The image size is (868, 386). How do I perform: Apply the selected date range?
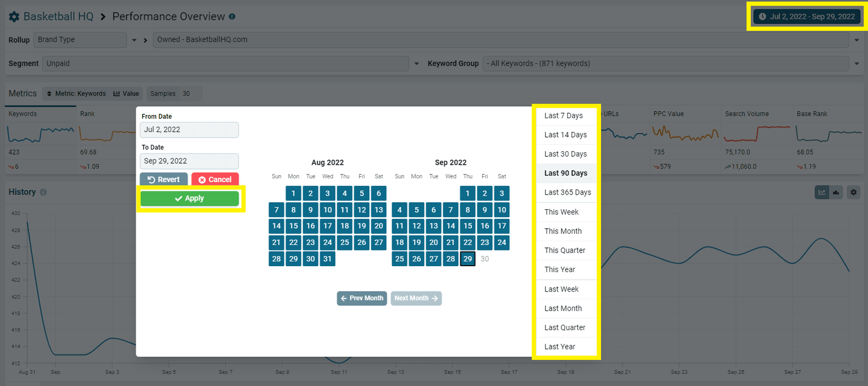click(189, 198)
